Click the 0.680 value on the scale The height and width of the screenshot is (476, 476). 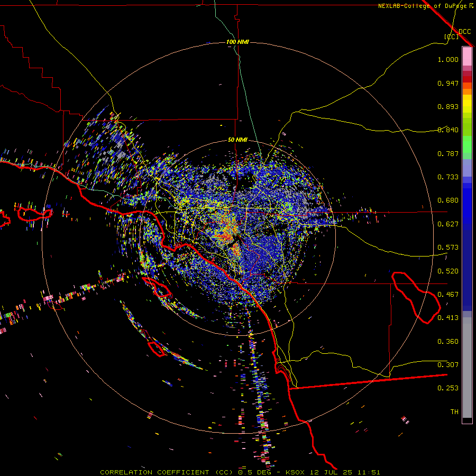pyautogui.click(x=448, y=200)
